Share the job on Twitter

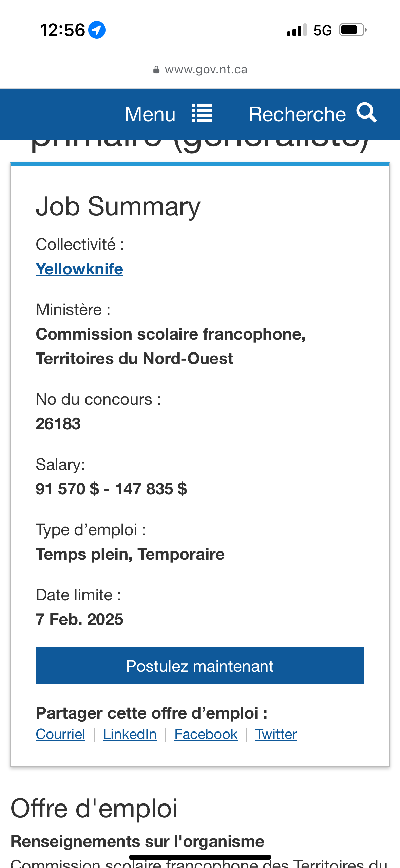(x=276, y=734)
